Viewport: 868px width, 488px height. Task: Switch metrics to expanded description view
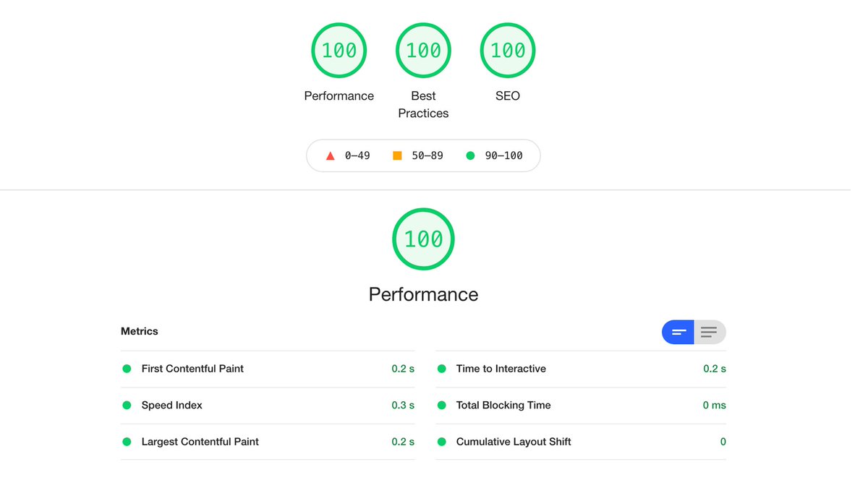pyautogui.click(x=710, y=332)
